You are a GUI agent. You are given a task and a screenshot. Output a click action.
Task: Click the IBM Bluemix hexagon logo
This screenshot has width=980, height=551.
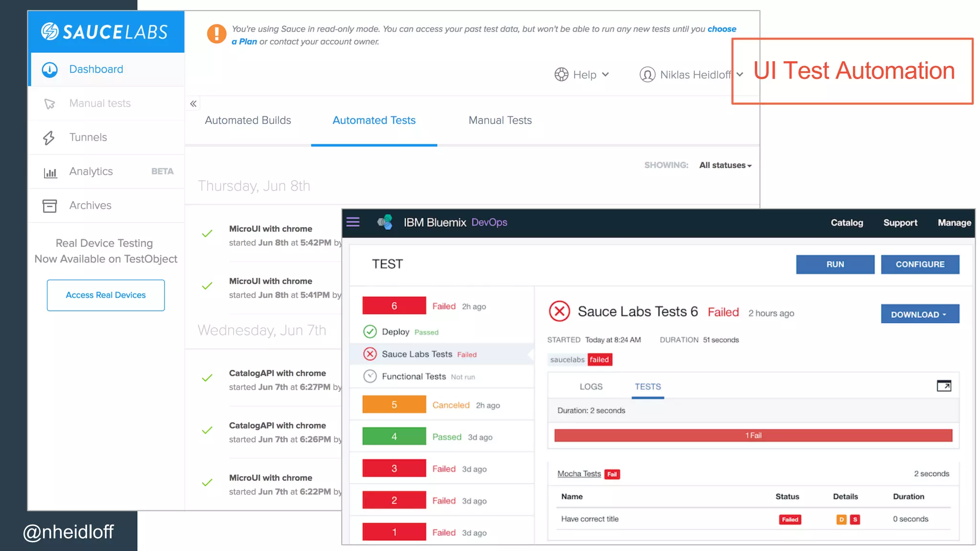point(385,222)
